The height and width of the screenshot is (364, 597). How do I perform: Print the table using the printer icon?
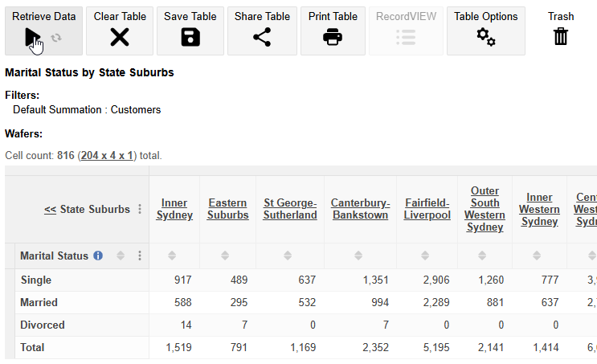coord(333,36)
